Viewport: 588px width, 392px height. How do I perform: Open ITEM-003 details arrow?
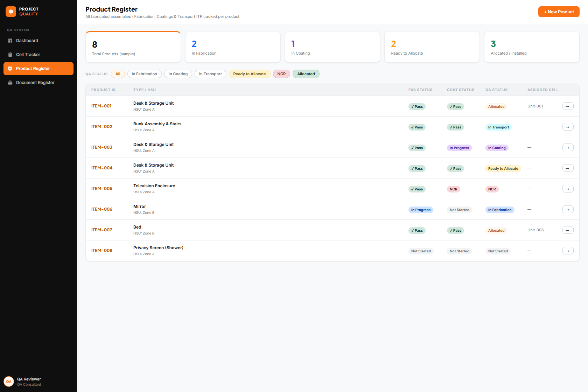coord(568,147)
